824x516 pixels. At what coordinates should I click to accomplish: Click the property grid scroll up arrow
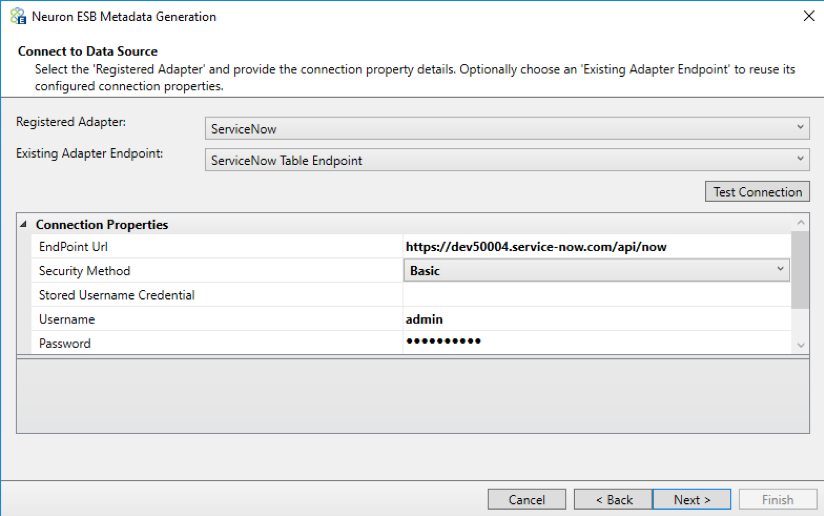click(x=800, y=222)
